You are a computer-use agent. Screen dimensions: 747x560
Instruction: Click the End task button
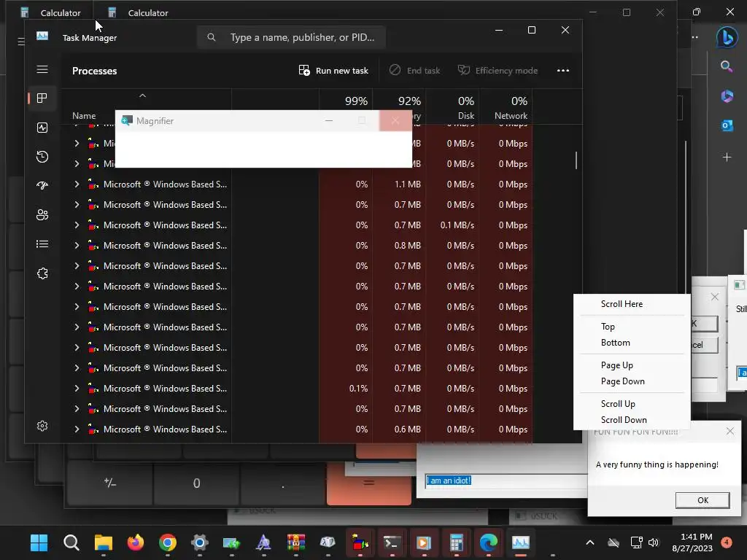point(415,71)
